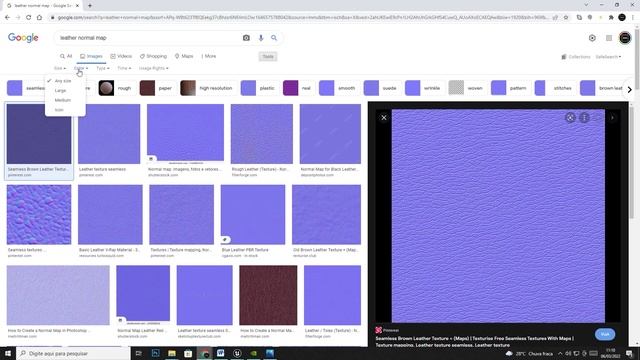
Task: Click the Windows taskbar search box
Action: click(73, 353)
